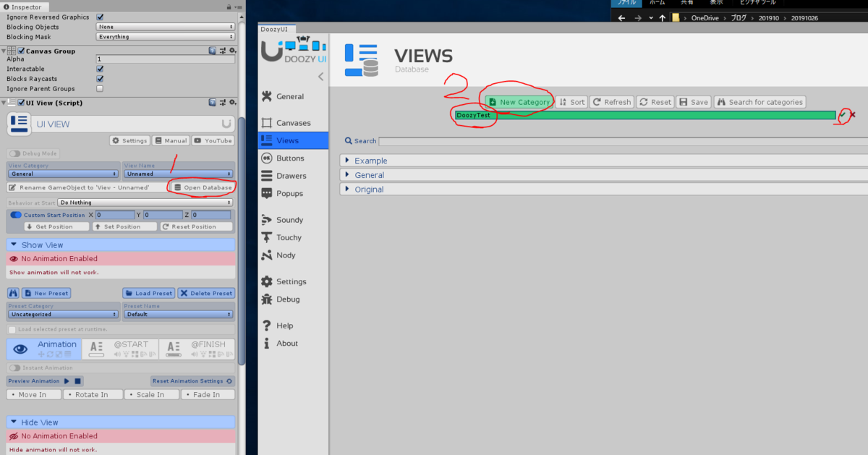Image resolution: width=868 pixels, height=455 pixels.
Task: Click the binoculars preset search icon
Action: (x=13, y=293)
